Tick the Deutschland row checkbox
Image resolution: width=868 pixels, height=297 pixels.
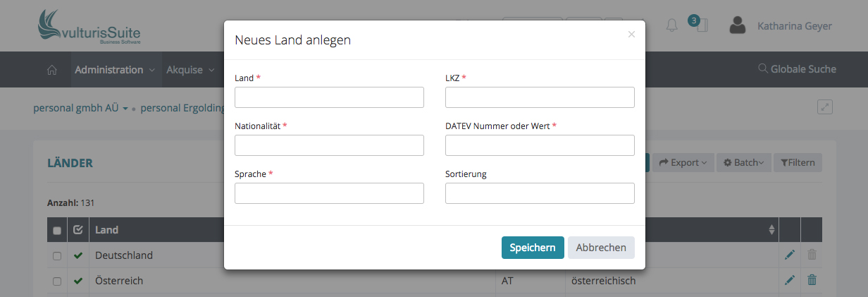point(57,255)
